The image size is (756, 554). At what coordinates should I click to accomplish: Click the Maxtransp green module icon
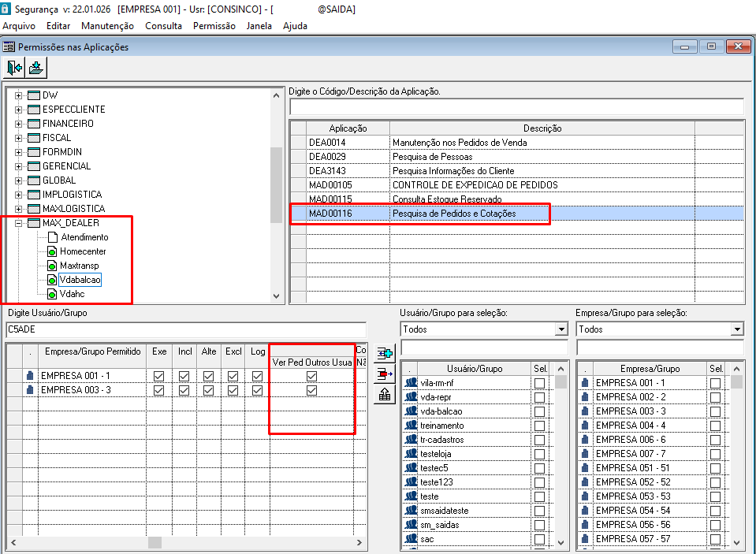tap(52, 266)
